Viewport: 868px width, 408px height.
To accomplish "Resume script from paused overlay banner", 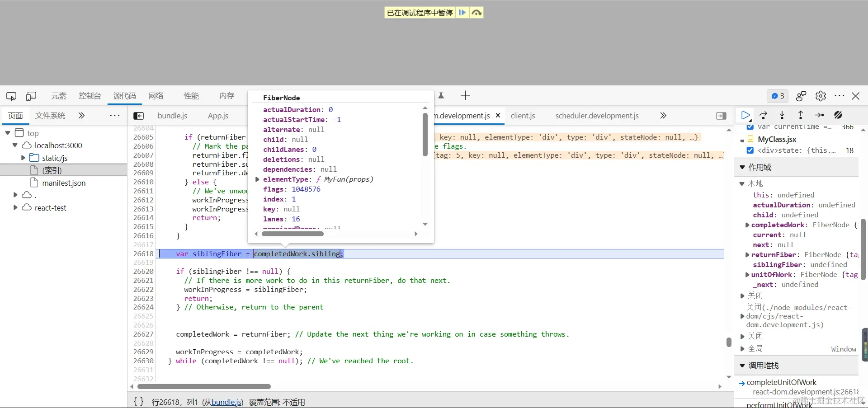I will click(462, 13).
